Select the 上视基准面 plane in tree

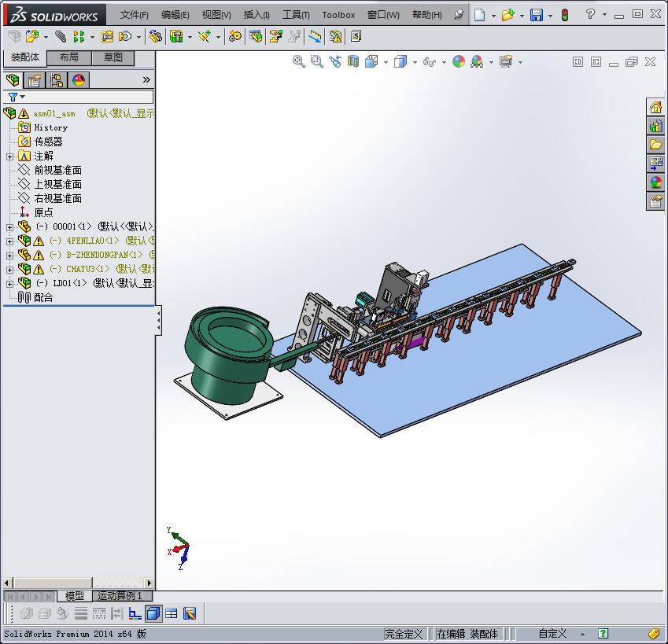[x=58, y=184]
